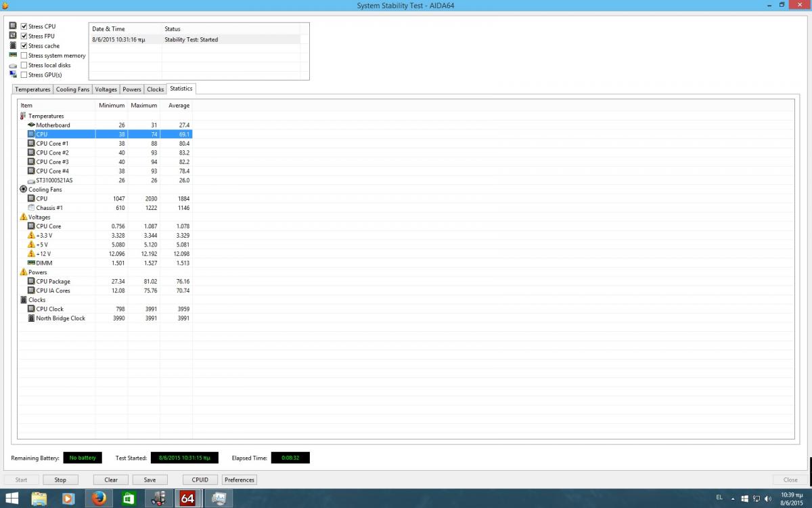Viewport: 812px width, 508px height.
Task: Open Windows Store from the taskbar
Action: tap(129, 499)
